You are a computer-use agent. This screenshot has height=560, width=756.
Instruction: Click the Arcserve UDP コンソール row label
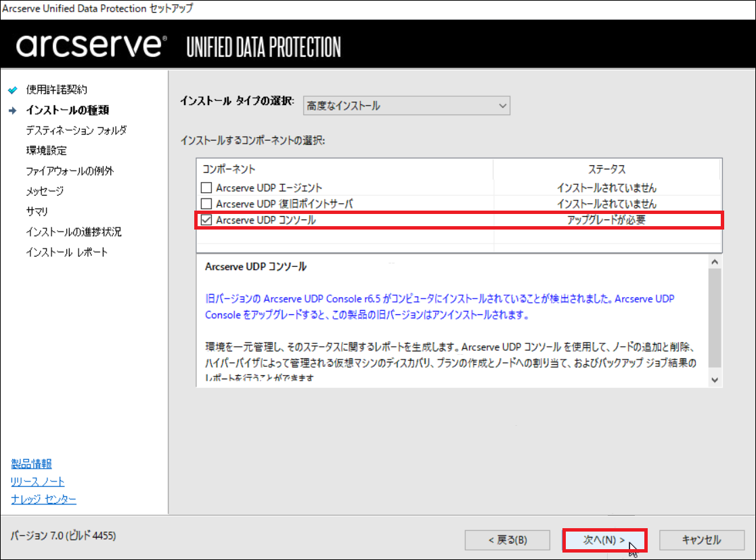(266, 220)
